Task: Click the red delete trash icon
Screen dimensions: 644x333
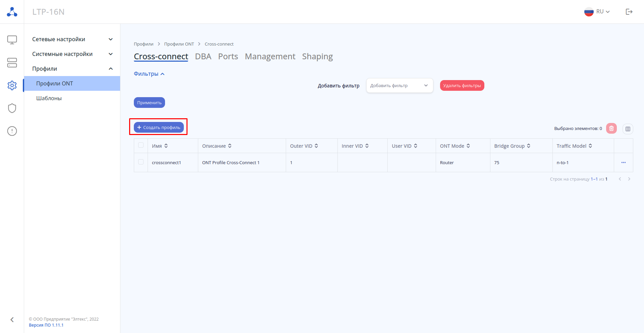Action: (611, 128)
